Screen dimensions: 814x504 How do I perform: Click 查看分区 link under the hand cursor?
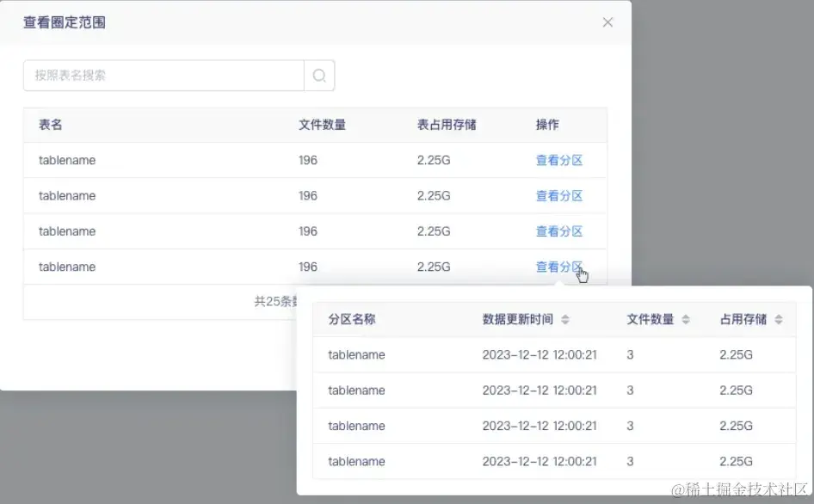tap(559, 267)
